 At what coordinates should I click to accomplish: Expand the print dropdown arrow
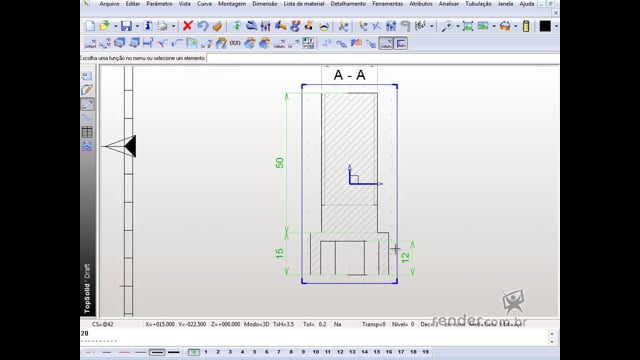[x=173, y=27]
